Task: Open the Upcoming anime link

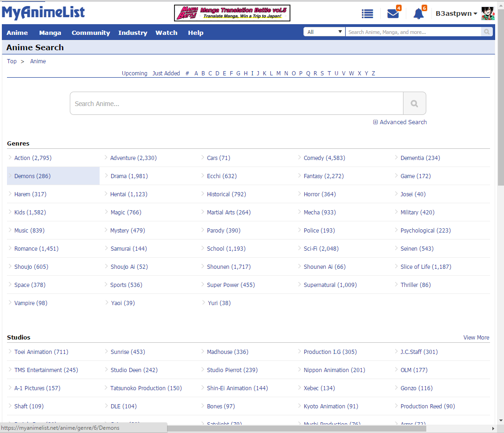Action: [x=134, y=73]
